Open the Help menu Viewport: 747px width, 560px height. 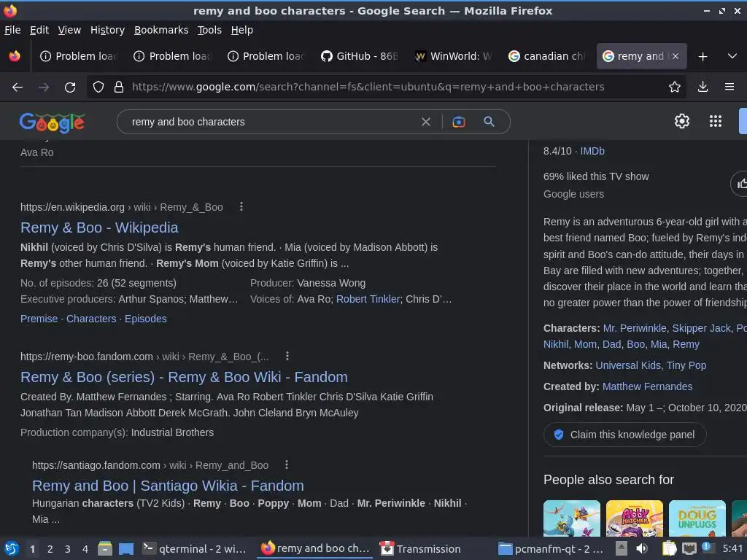tap(242, 30)
